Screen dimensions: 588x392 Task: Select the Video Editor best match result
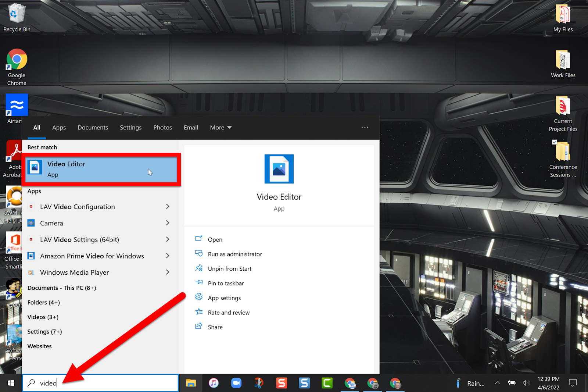pyautogui.click(x=101, y=169)
